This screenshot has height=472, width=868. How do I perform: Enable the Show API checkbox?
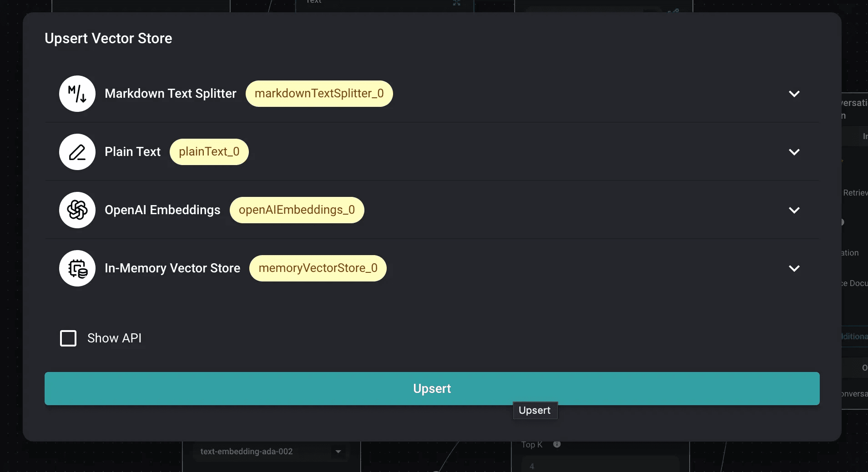pyautogui.click(x=68, y=338)
